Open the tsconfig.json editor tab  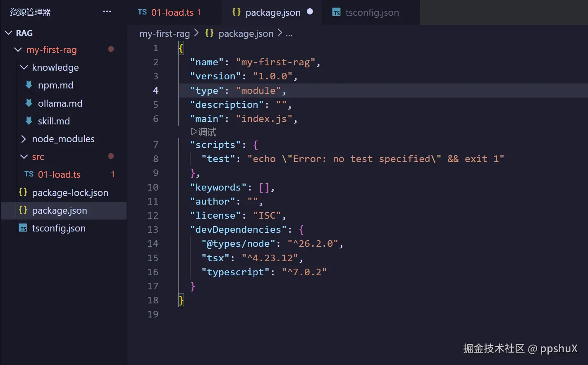[x=371, y=12]
